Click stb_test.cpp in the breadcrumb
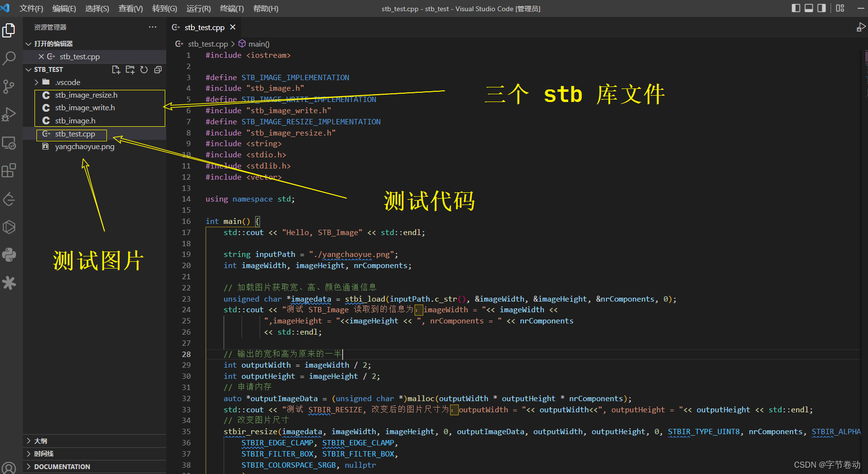 tap(208, 44)
